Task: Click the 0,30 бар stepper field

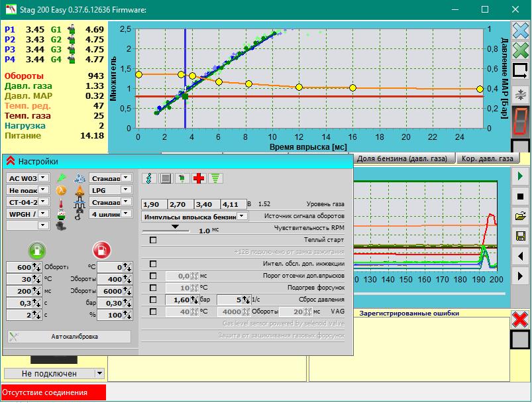Action: pos(115,303)
